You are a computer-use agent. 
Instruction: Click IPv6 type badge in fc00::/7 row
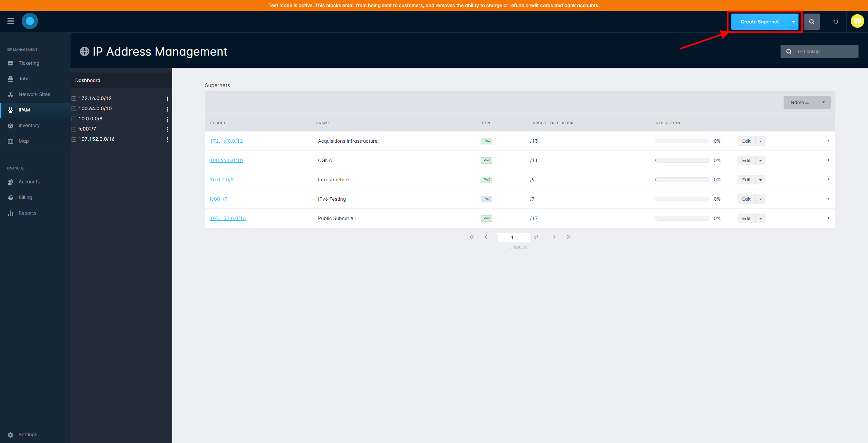pos(486,199)
